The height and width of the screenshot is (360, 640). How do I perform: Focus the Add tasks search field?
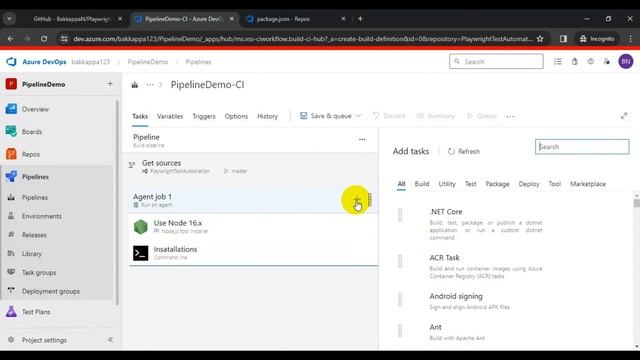click(582, 147)
